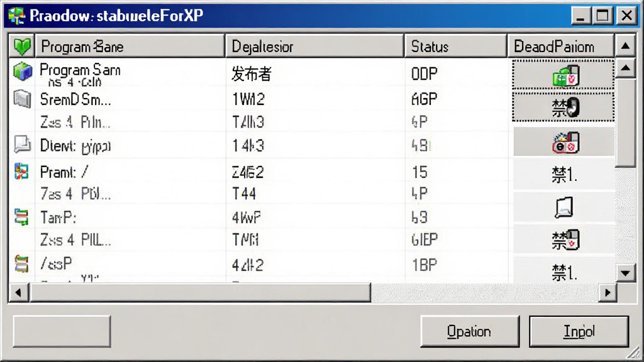Screen dimensions: 644x362
Task: Select the Dient: row name
Action: click(x=75, y=146)
